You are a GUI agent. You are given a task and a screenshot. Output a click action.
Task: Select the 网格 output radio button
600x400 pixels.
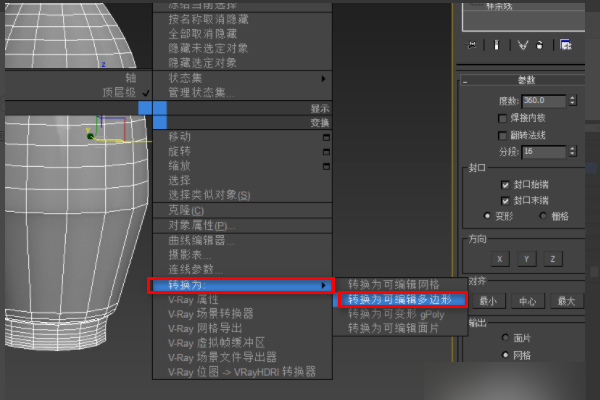[505, 355]
